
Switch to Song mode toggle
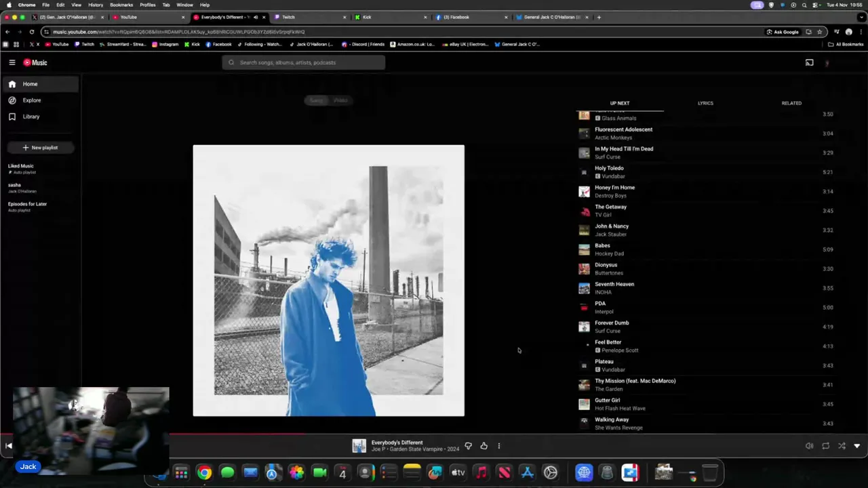point(317,100)
